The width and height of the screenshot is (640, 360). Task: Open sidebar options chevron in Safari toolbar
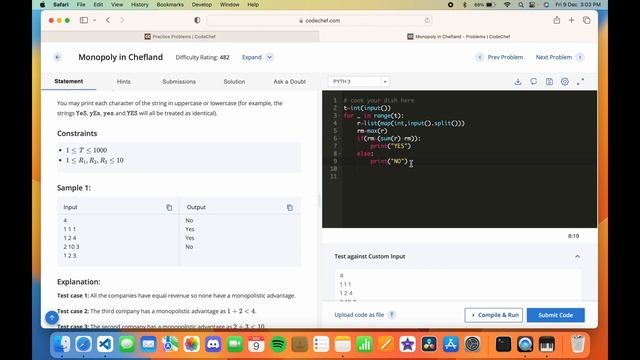tap(94, 20)
